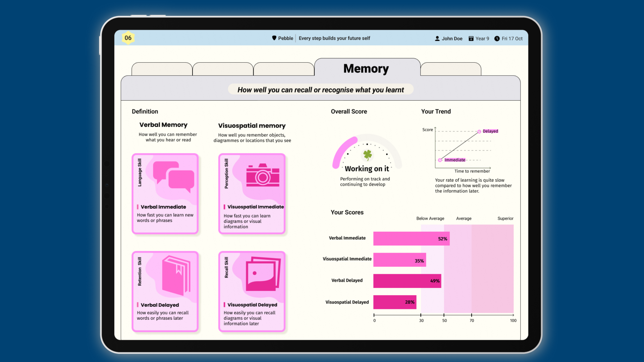Click the Verbal Delayed 49% bar
This screenshot has width=644, height=362.
click(x=407, y=281)
